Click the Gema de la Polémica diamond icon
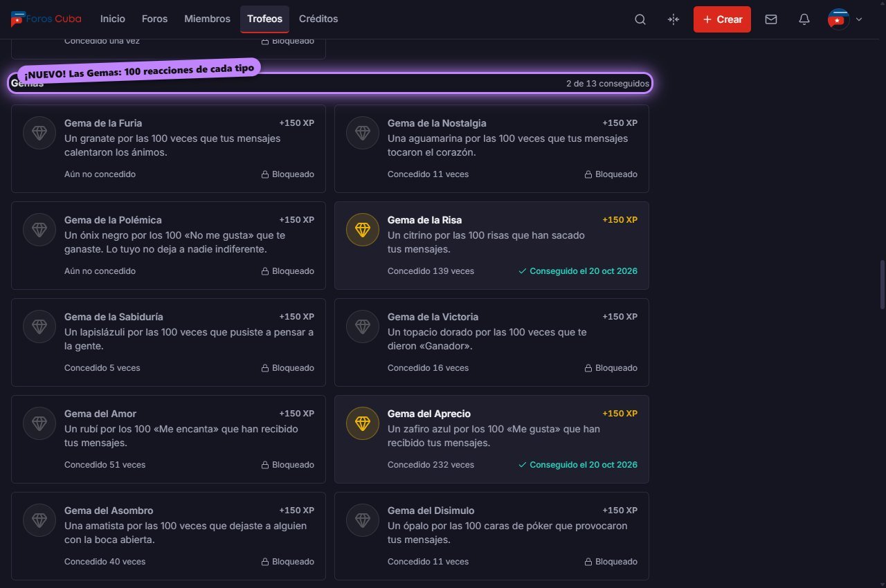This screenshot has width=886, height=588. coord(39,230)
